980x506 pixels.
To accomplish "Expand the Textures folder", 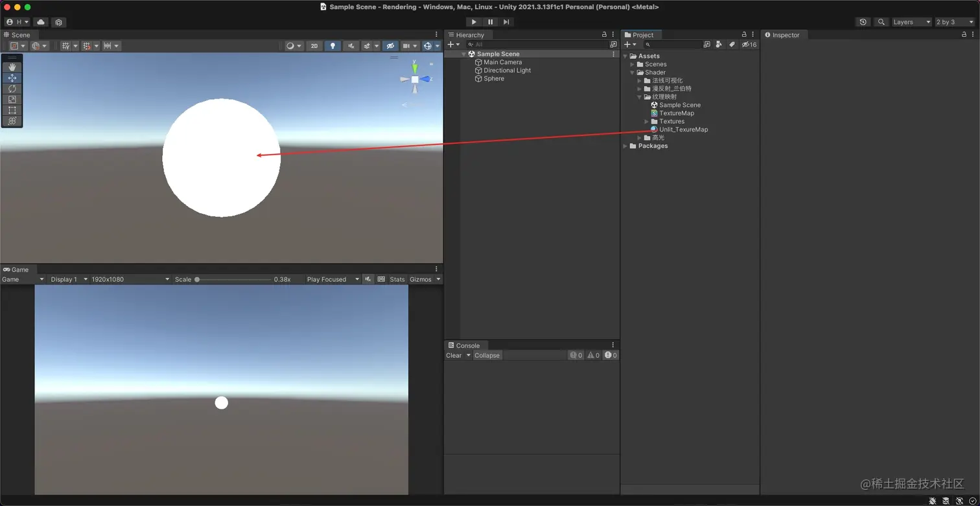I will 647,122.
